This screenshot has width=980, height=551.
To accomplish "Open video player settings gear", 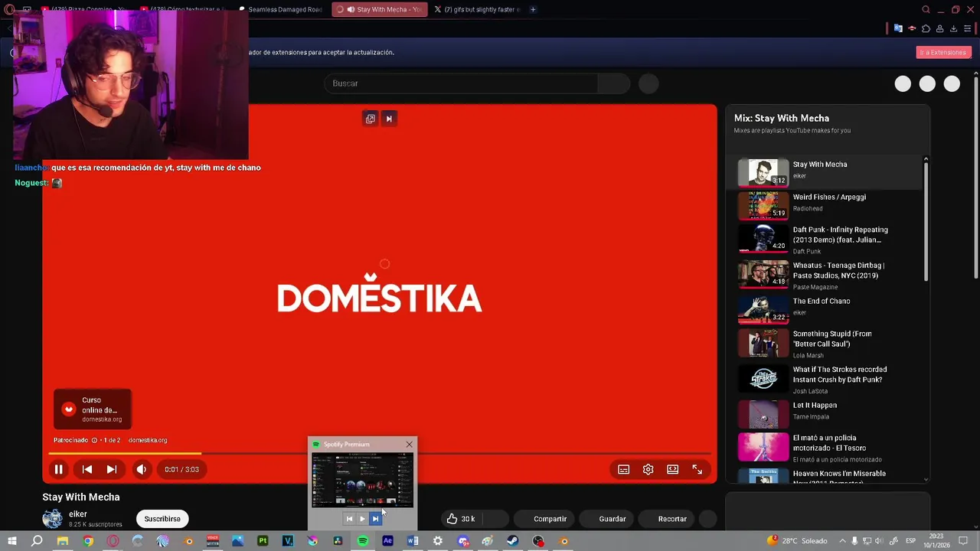I will point(648,469).
